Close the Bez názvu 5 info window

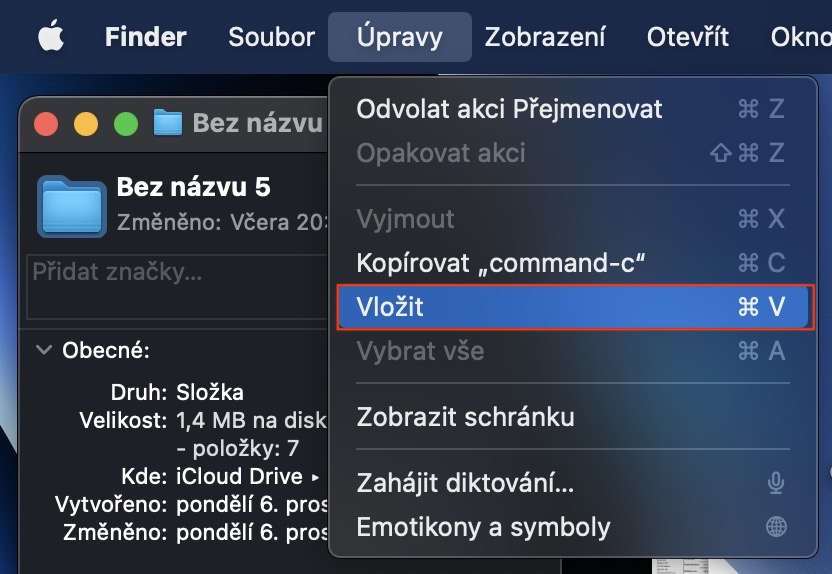pos(46,124)
